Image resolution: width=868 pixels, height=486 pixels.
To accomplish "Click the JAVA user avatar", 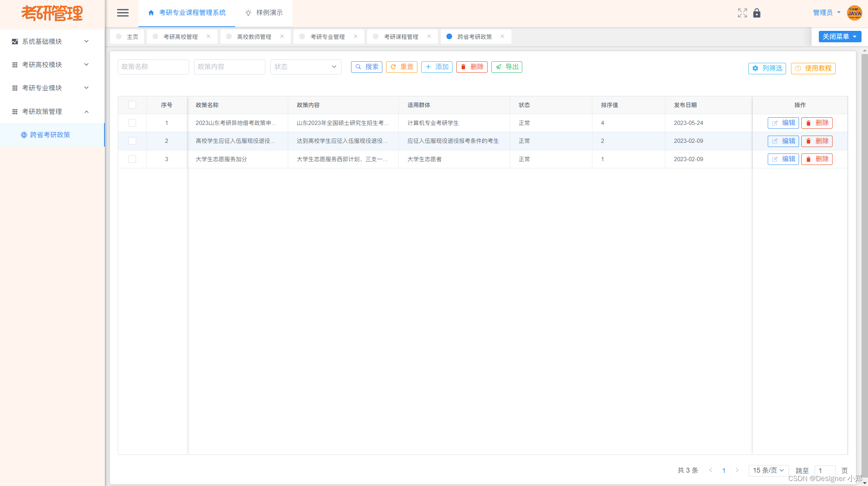I will click(854, 13).
